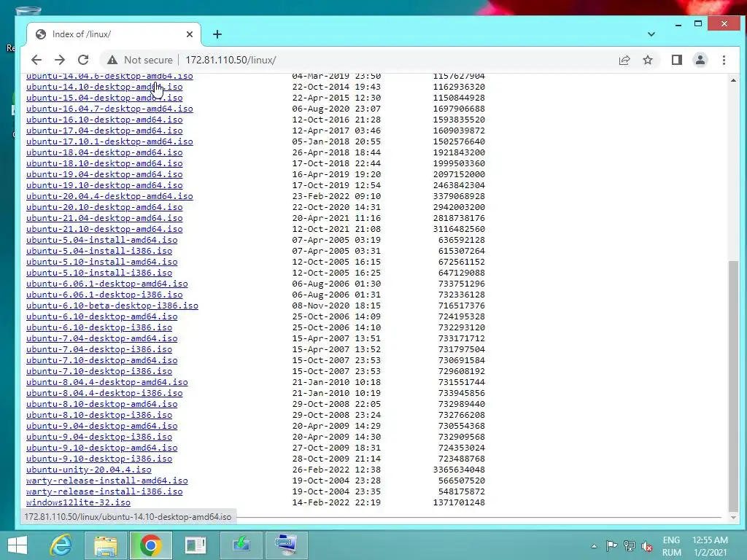Open a new tab with plus button

point(217,34)
